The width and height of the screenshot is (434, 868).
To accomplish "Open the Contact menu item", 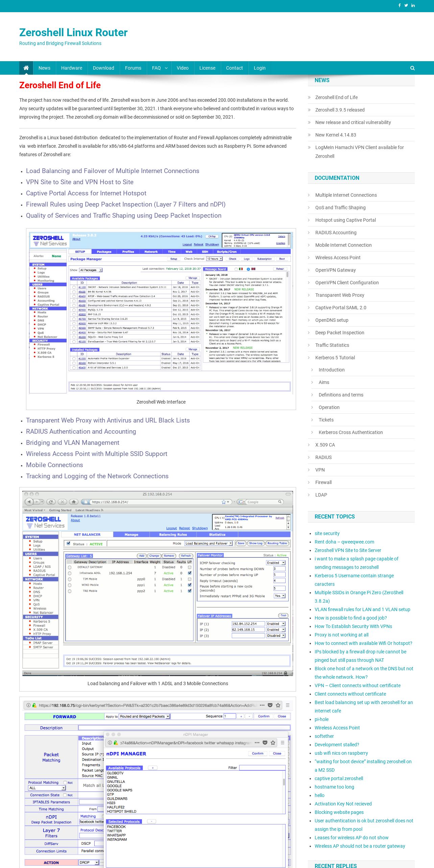I will point(234,68).
